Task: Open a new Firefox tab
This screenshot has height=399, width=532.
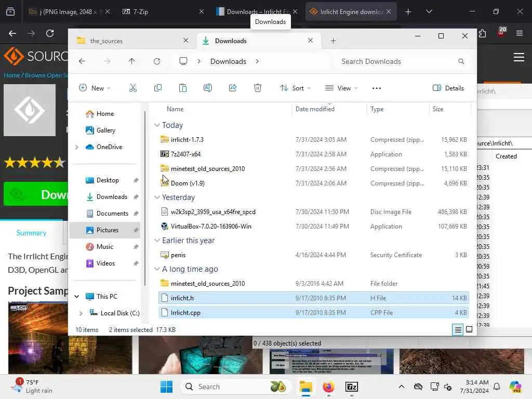Action: [x=408, y=12]
